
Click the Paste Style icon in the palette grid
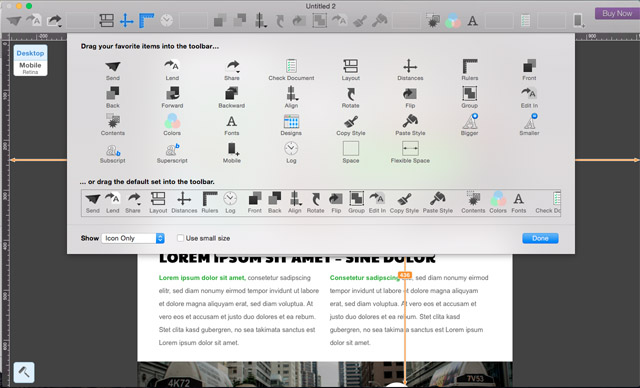point(410,121)
